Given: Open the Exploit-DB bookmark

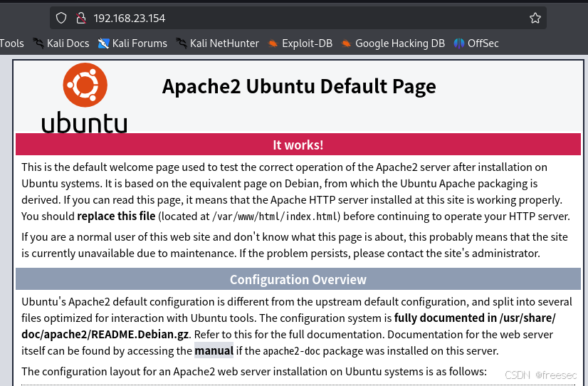Looking at the screenshot, I should click(x=300, y=43).
